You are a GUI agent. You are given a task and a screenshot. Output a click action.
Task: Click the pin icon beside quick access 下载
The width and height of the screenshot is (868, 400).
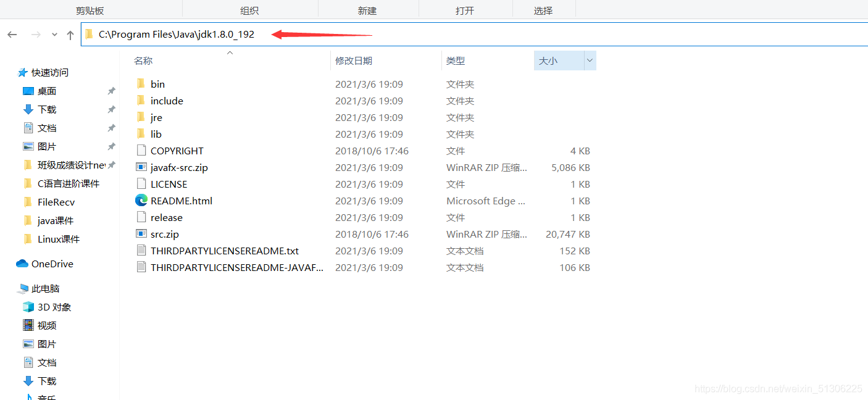[111, 109]
